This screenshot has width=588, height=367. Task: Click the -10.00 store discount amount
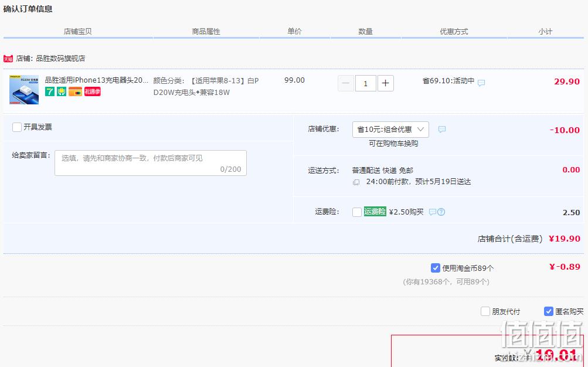[x=565, y=130]
